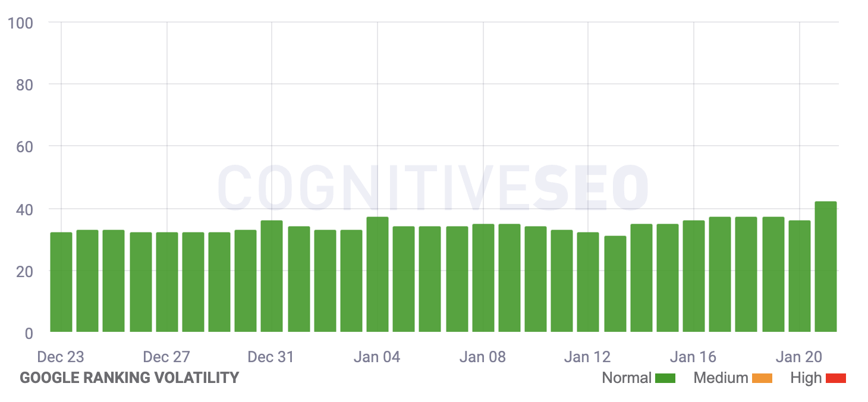Click the orange Medium legend swatch

[x=762, y=378]
